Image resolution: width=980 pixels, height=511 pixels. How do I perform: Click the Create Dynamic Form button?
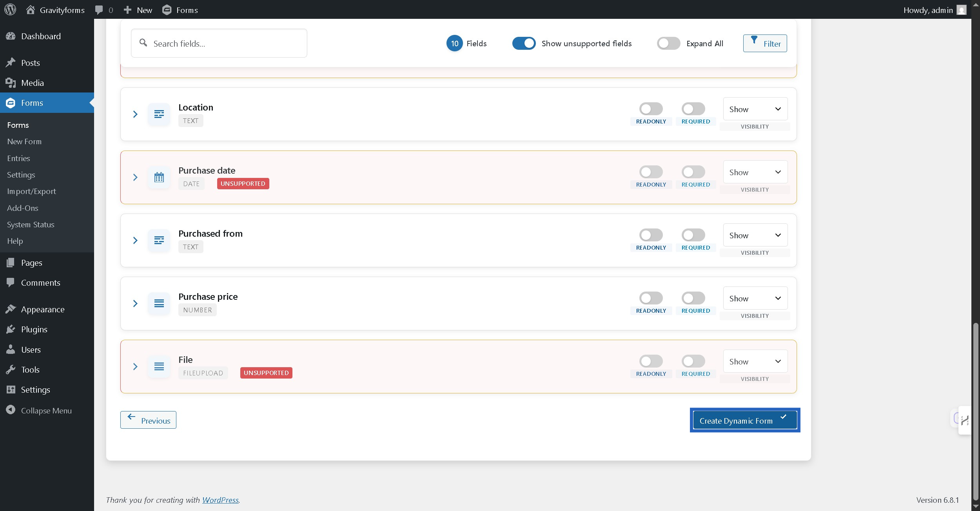click(x=744, y=420)
